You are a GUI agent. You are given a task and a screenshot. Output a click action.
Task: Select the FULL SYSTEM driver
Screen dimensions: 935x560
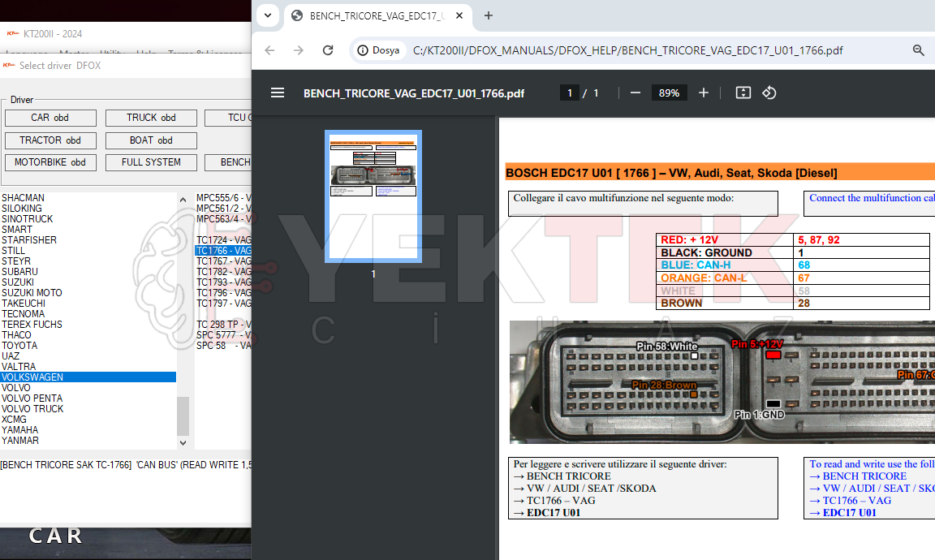[151, 162]
